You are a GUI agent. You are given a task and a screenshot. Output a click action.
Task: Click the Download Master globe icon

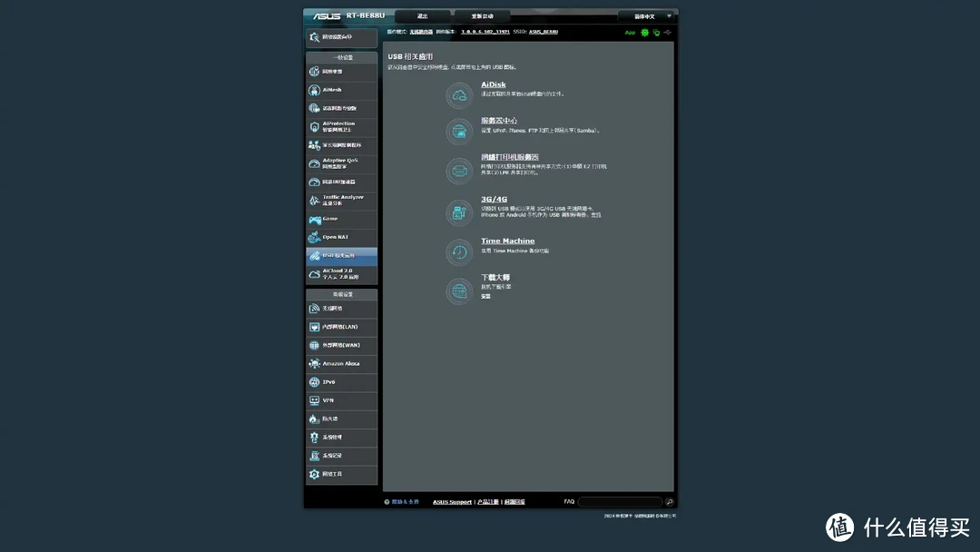point(459,291)
